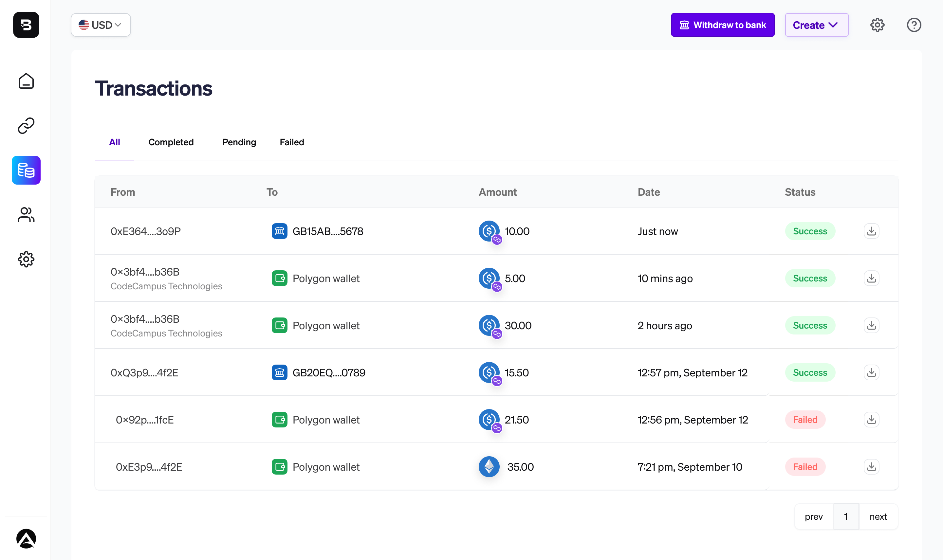Open the USD currency dropdown
The height and width of the screenshot is (560, 943).
click(101, 25)
